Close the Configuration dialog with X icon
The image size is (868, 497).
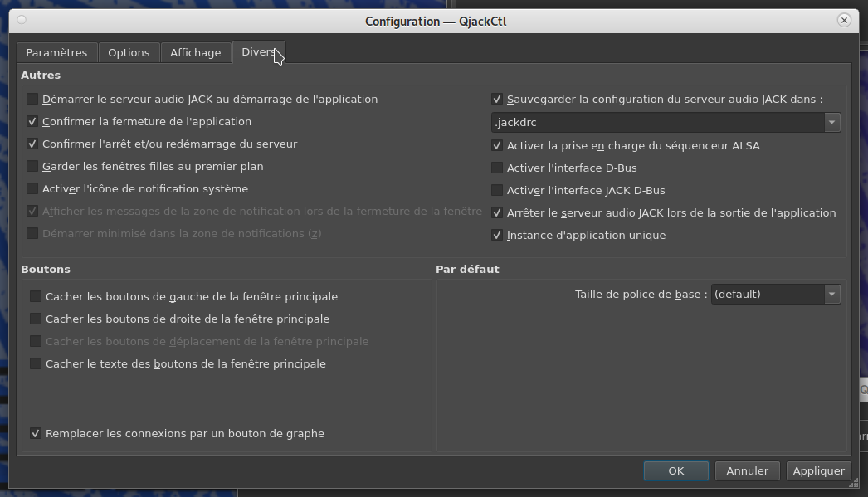coord(844,21)
